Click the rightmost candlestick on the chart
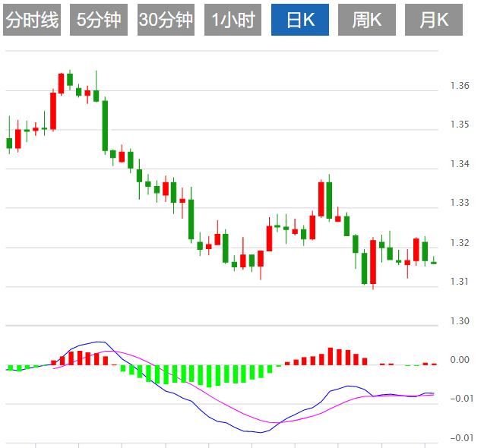The width and height of the screenshot is (484, 448). (x=434, y=263)
